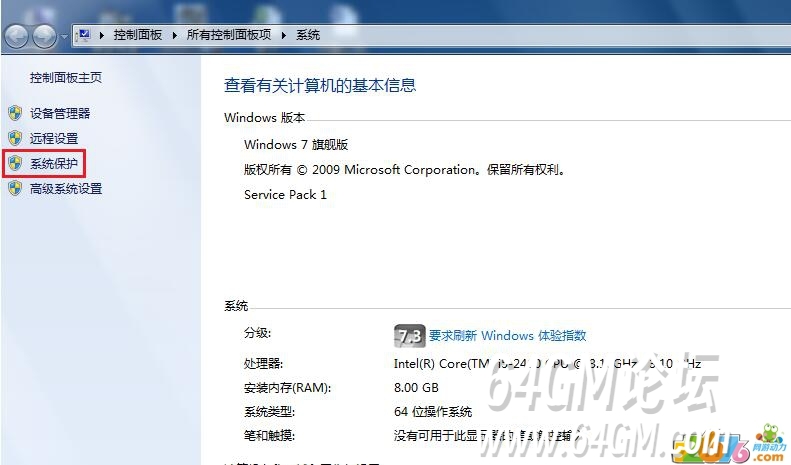Go back with the navigation arrow
The height and width of the screenshot is (465, 791).
tap(17, 36)
